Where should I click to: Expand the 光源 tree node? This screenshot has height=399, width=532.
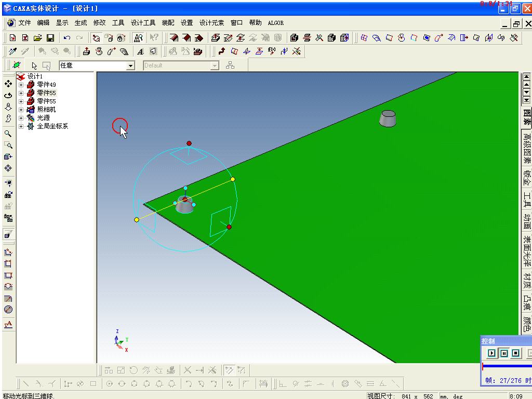coord(21,118)
